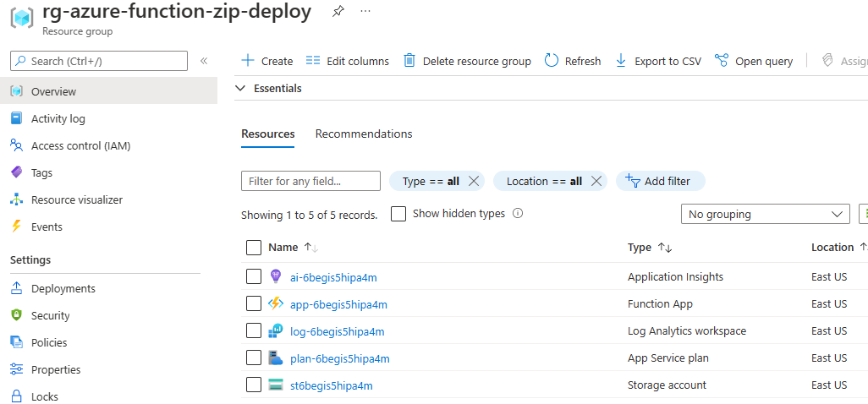The height and width of the screenshot is (404, 868).
Task: Select the ai-6begis5hipa4m row checkbox
Action: coord(254,276)
